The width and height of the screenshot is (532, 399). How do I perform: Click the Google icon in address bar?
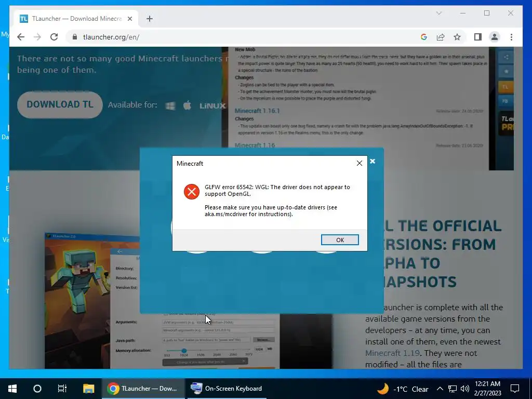423,37
